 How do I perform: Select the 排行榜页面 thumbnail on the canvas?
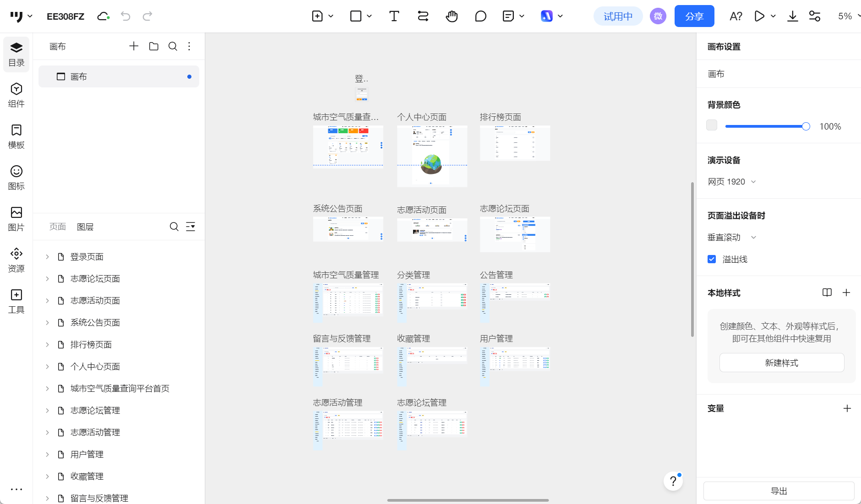coord(514,142)
